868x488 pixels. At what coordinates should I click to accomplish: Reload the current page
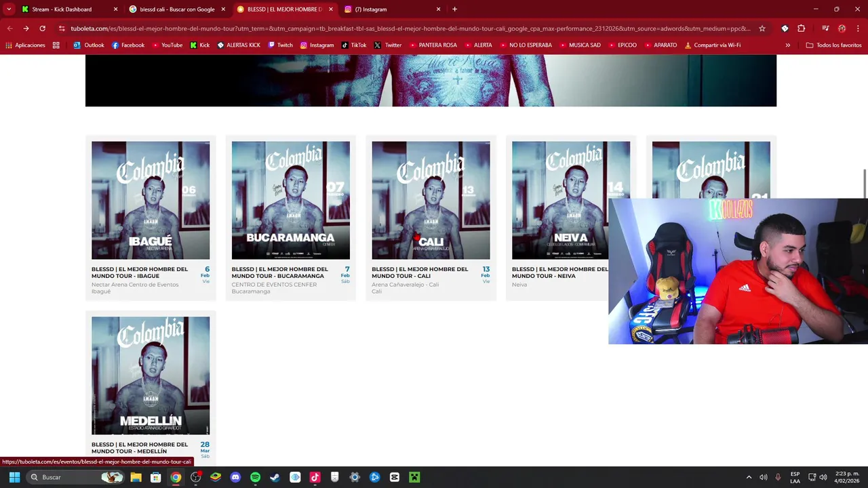coord(42,28)
